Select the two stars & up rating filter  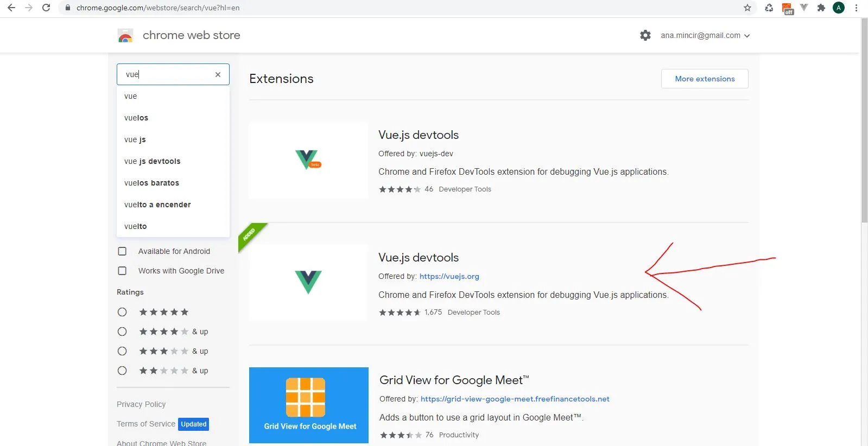(x=122, y=371)
